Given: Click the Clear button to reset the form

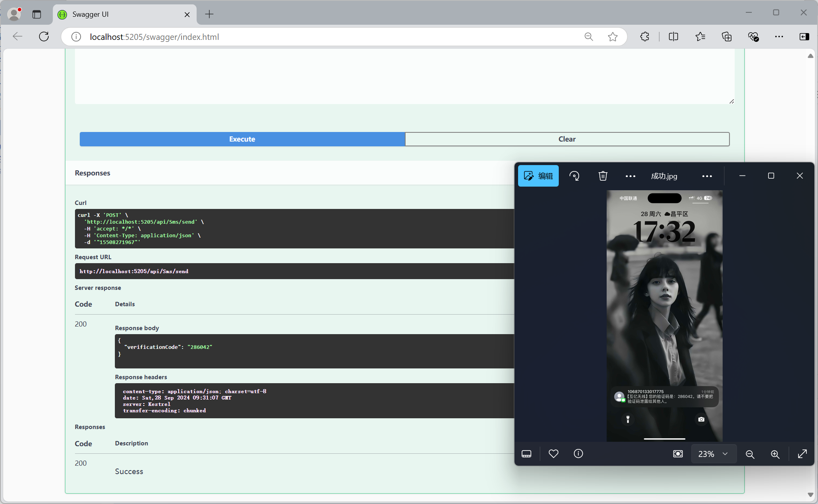Looking at the screenshot, I should point(568,139).
